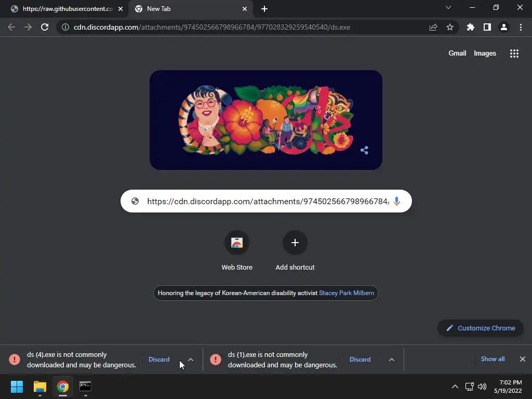Go back using the browser back arrow

(x=11, y=27)
